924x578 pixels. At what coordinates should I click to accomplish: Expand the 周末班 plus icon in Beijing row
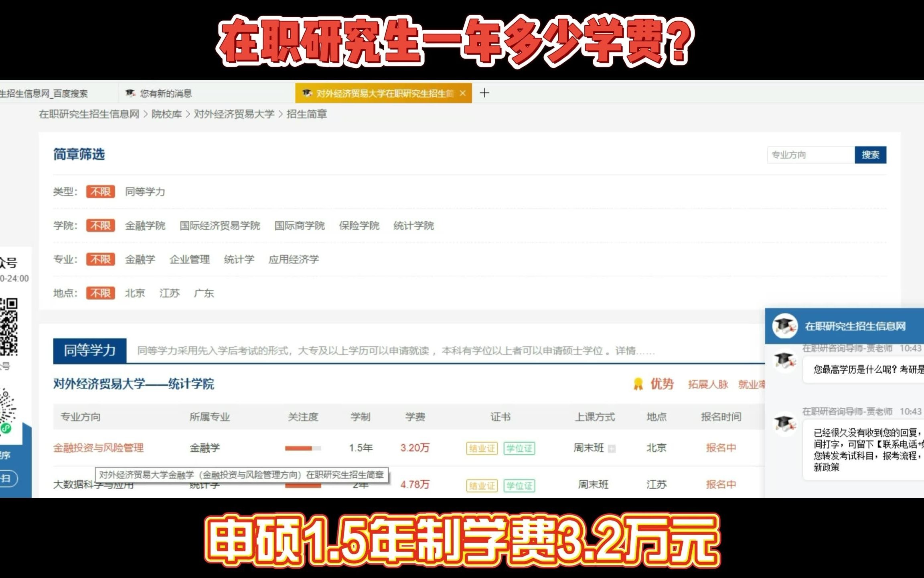pos(612,449)
